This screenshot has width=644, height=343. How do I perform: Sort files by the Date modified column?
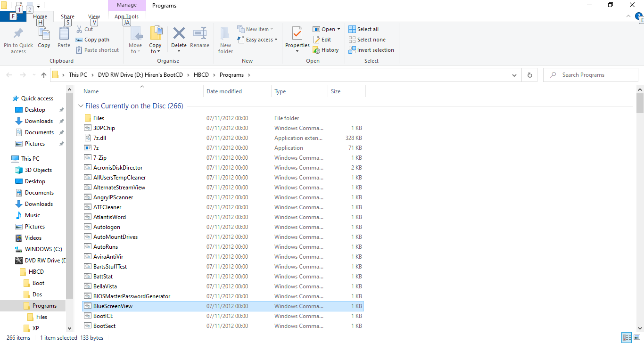coord(224,91)
